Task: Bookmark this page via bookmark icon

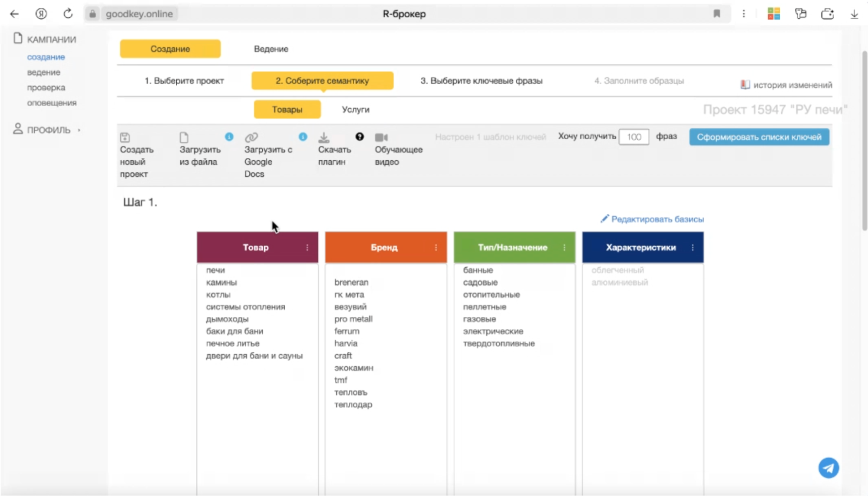Action: (717, 14)
